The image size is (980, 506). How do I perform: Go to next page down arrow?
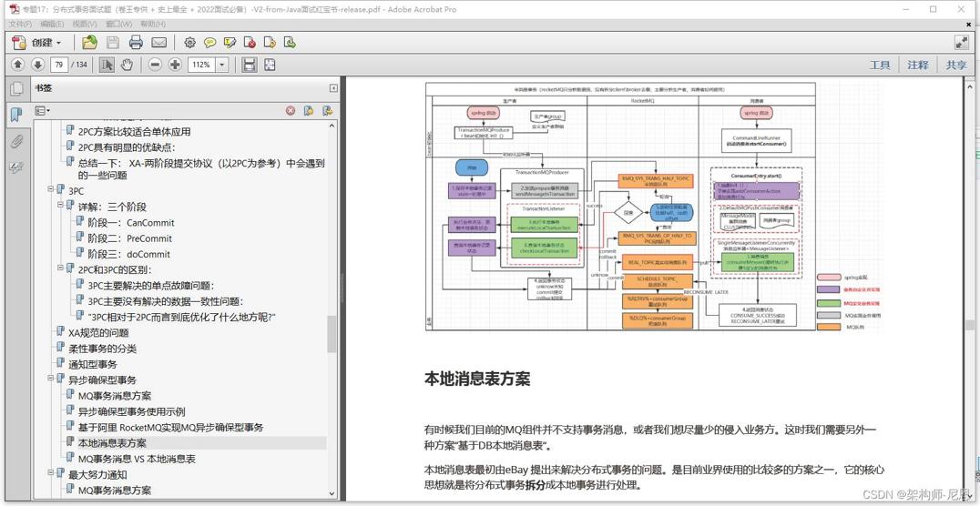[x=37, y=65]
